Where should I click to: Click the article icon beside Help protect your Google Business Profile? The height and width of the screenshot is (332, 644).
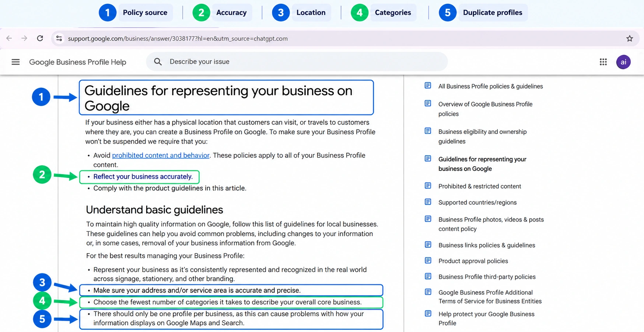(428, 314)
